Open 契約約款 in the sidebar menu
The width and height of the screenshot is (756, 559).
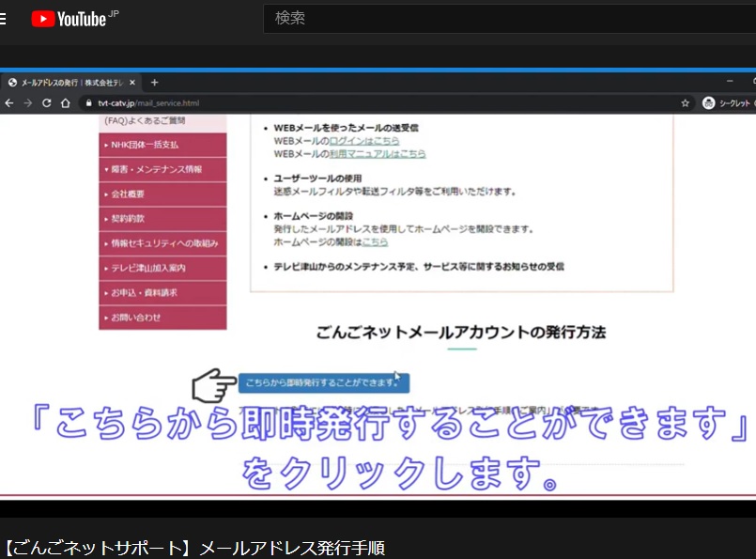(162, 218)
